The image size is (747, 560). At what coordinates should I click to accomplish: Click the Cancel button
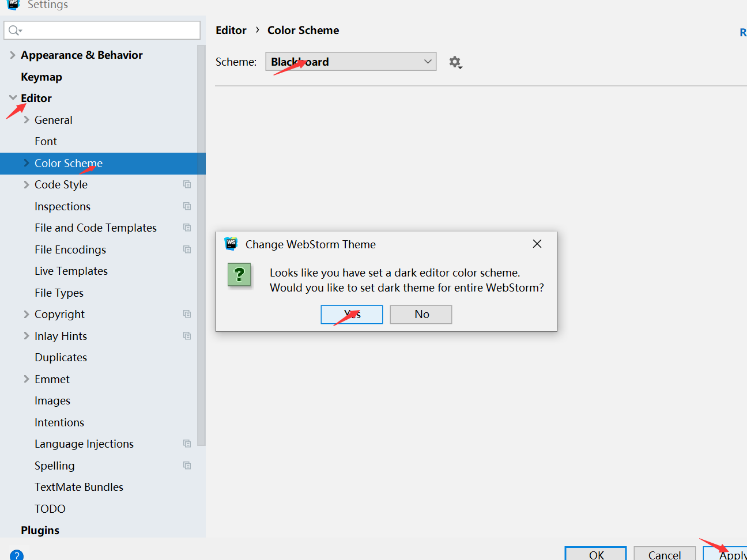click(x=665, y=554)
